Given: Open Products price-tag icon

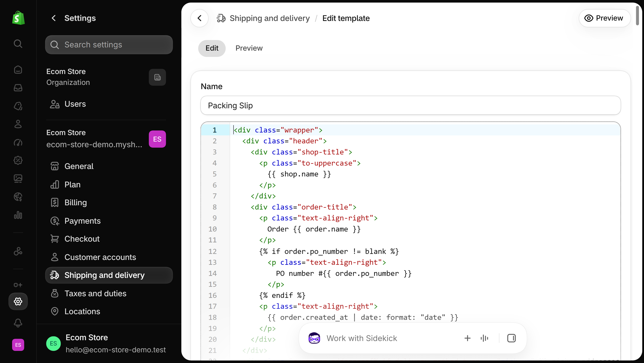Looking at the screenshot, I should [x=18, y=106].
